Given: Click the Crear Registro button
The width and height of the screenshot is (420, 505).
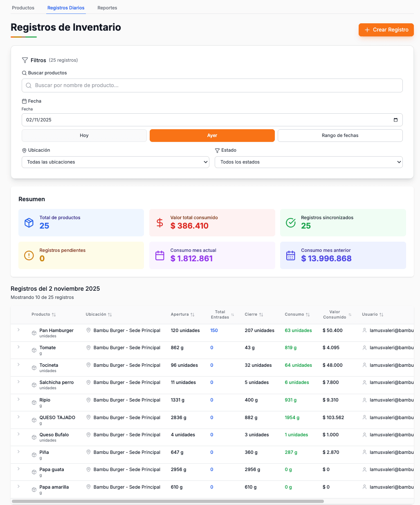Looking at the screenshot, I should [x=386, y=30].
